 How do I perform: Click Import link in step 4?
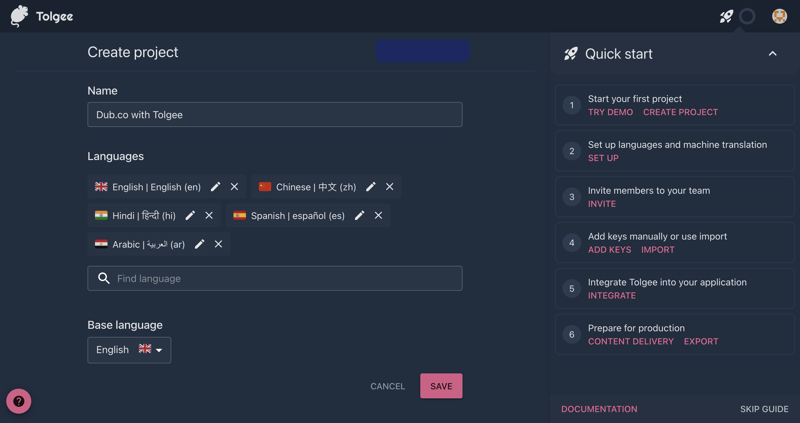658,250
